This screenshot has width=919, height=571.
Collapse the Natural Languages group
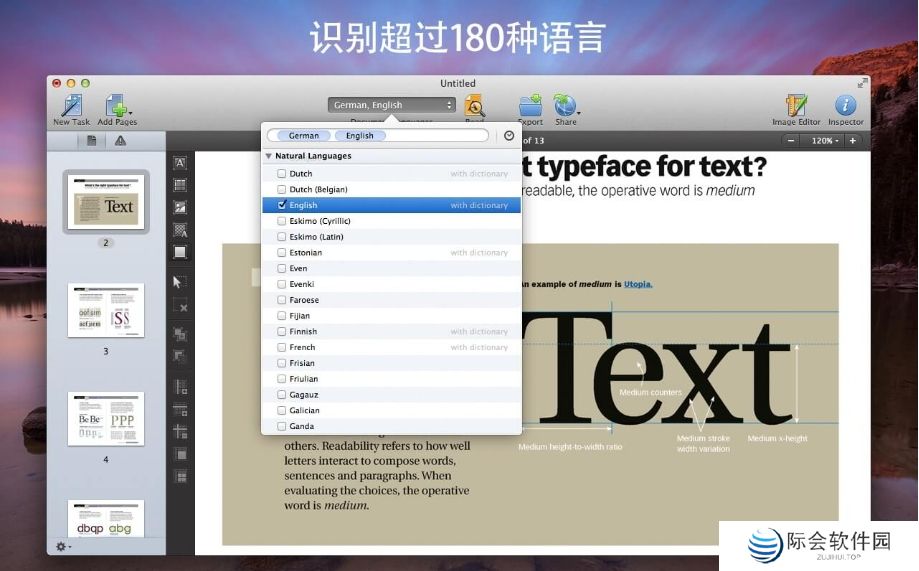[268, 156]
